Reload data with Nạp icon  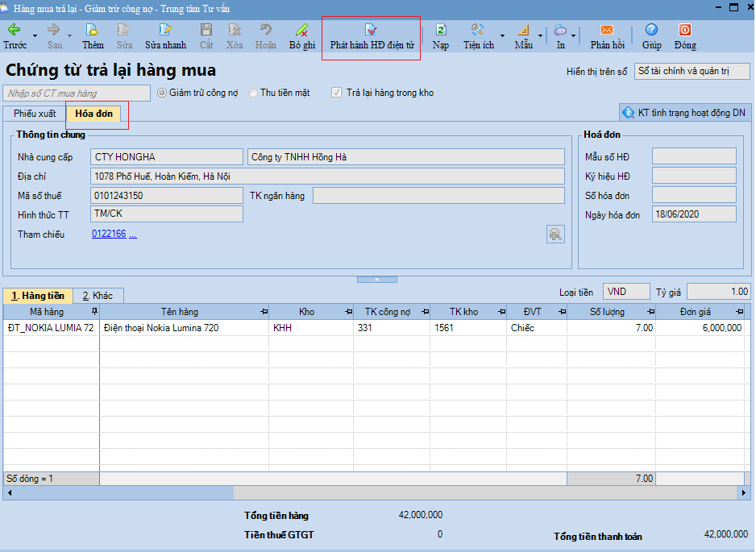coord(441,36)
